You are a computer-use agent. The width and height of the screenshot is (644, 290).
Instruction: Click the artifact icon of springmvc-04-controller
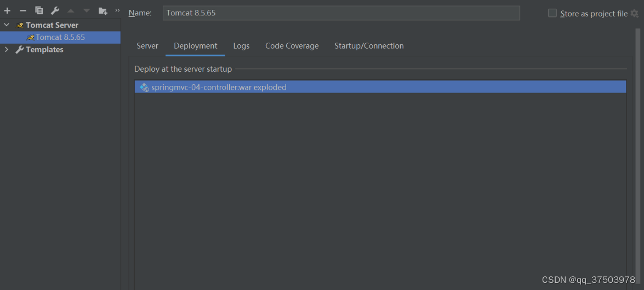[144, 87]
